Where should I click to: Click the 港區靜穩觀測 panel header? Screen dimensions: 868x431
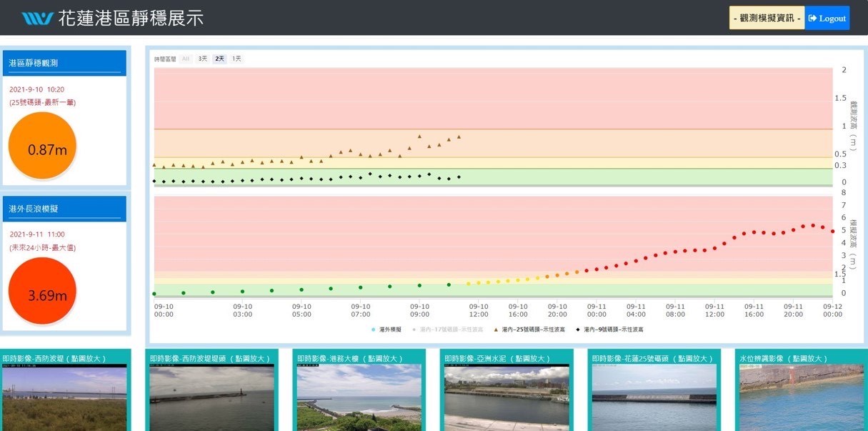point(64,63)
